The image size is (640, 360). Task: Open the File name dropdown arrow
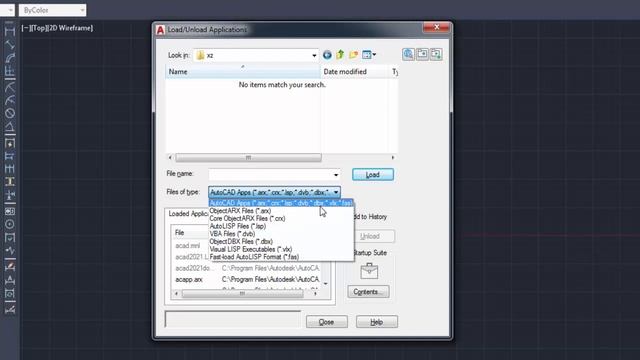pos(336,175)
